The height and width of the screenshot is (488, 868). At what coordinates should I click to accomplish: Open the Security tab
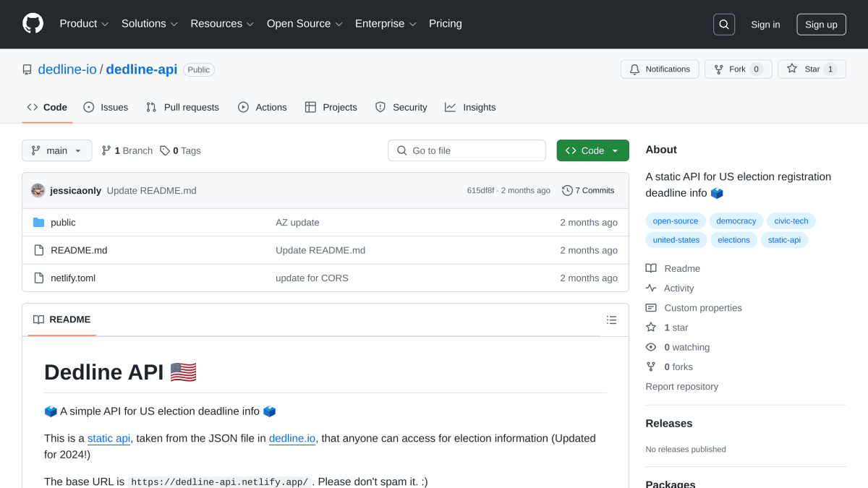(x=401, y=107)
